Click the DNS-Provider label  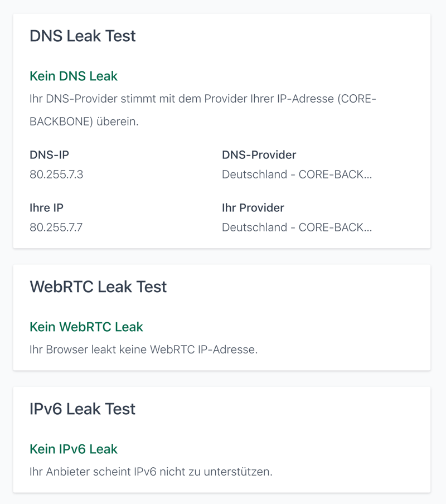click(x=259, y=155)
